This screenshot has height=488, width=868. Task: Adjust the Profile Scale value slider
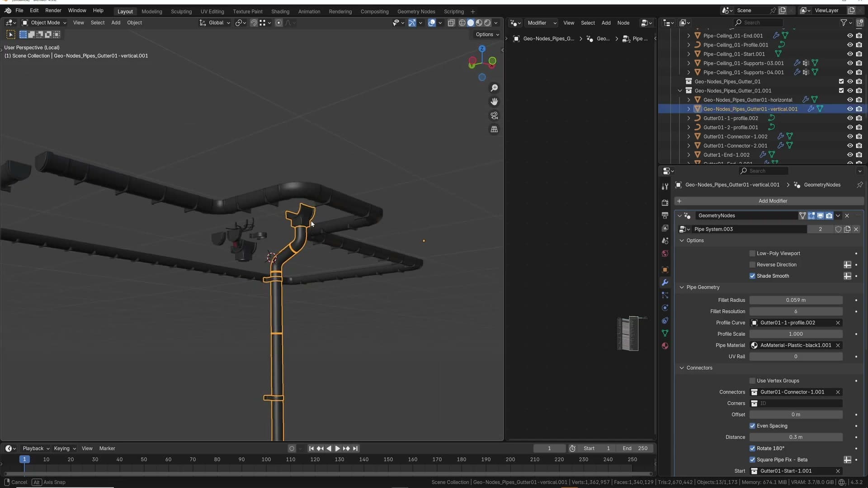click(796, 334)
